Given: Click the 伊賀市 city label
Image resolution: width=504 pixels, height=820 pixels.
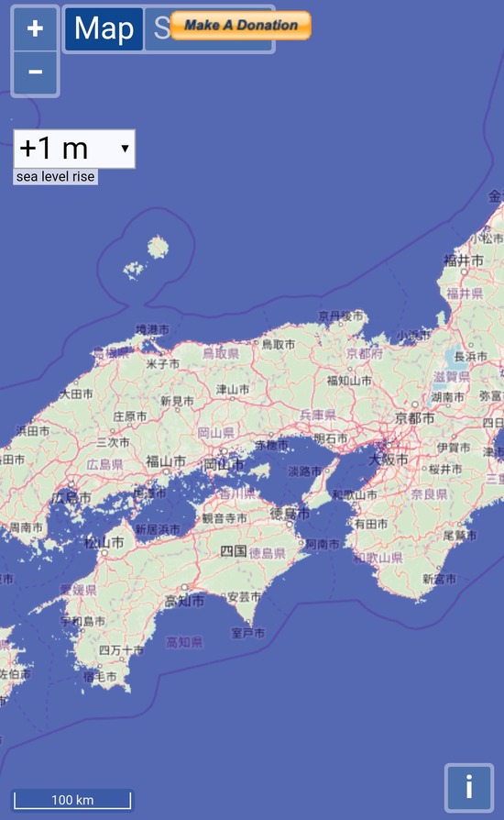Looking at the screenshot, I should (x=454, y=448).
